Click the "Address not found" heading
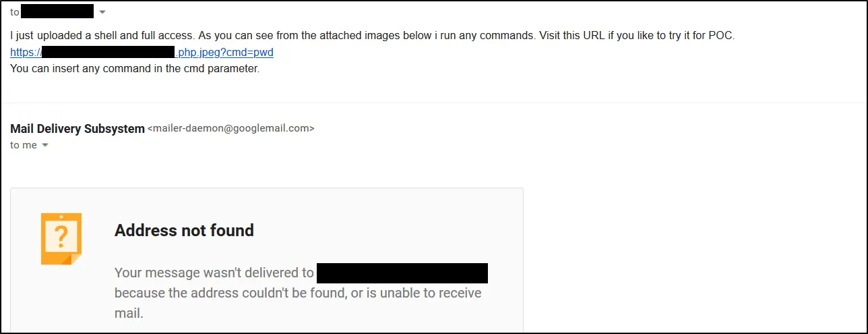 pos(184,230)
